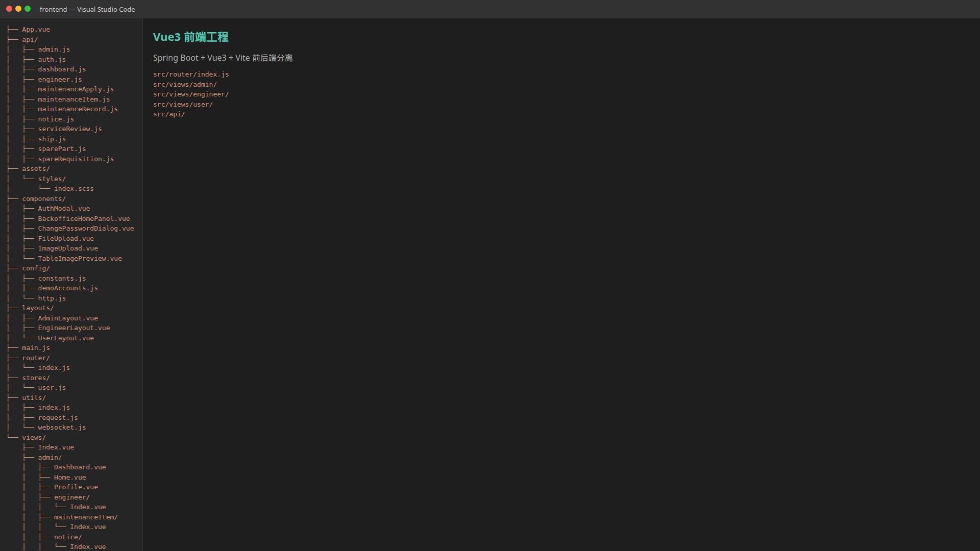The image size is (980, 551).
Task: Click the config/ folder entry
Action: pos(36,268)
